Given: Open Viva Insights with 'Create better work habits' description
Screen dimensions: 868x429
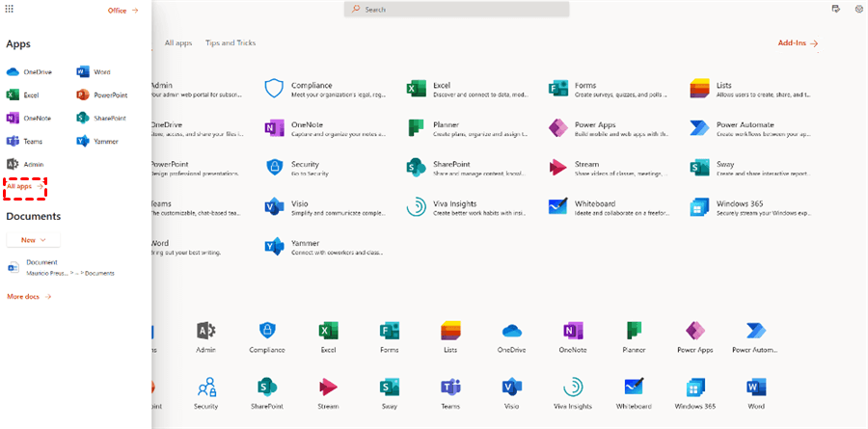Looking at the screenshot, I should (467, 207).
